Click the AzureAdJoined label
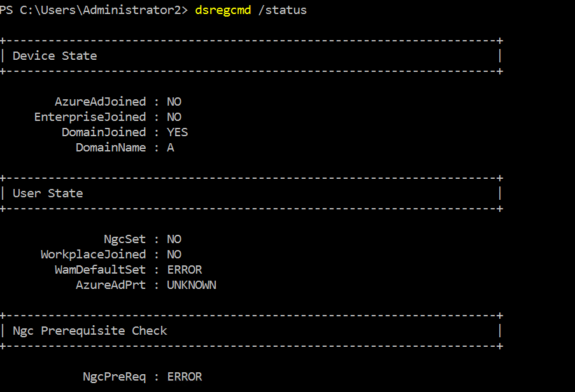575x392 pixels. 100,102
